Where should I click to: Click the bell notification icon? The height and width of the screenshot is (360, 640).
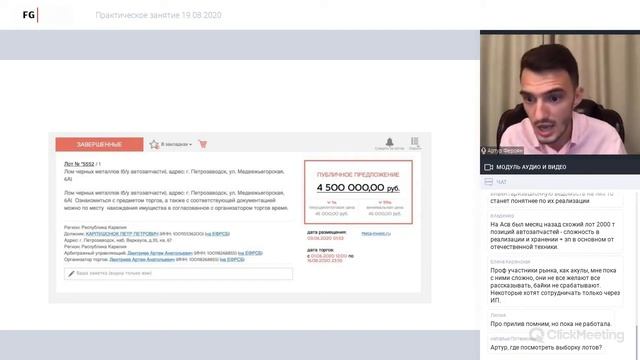click(389, 142)
